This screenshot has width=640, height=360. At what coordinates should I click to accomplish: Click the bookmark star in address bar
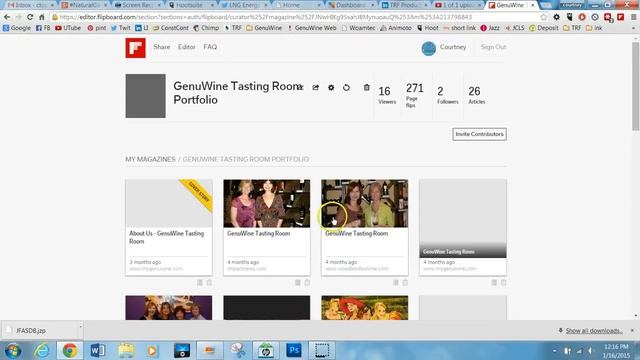pyautogui.click(x=543, y=17)
